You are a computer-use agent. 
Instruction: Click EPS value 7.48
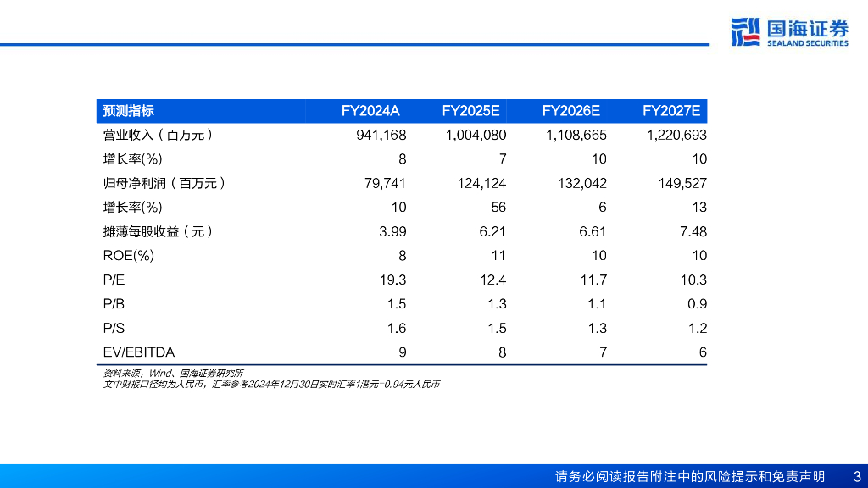(693, 231)
